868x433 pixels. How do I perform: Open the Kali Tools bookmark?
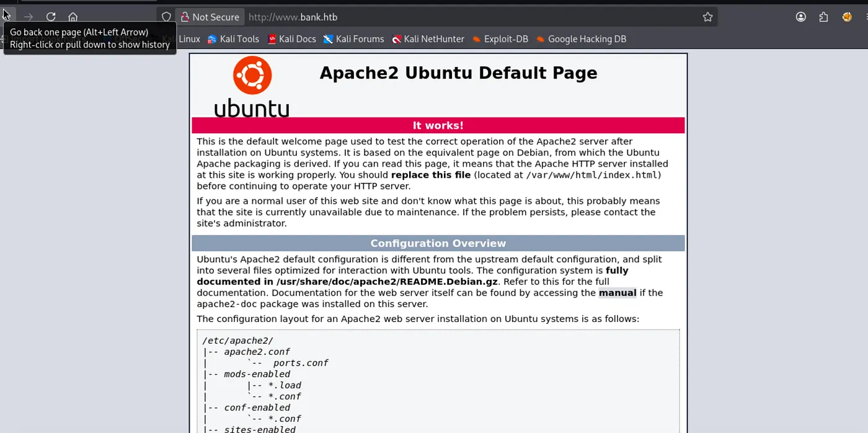pyautogui.click(x=233, y=39)
